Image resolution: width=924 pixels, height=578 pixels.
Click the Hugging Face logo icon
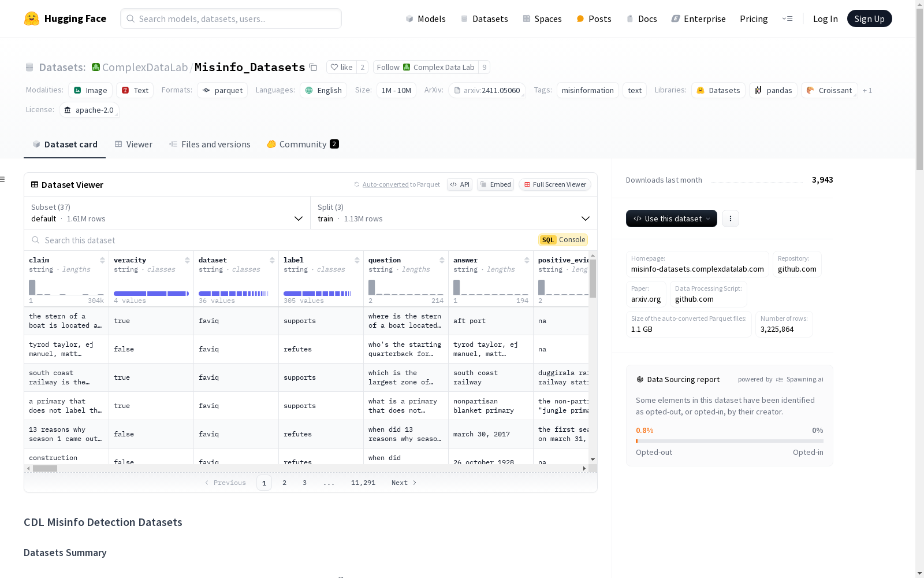coord(32,18)
